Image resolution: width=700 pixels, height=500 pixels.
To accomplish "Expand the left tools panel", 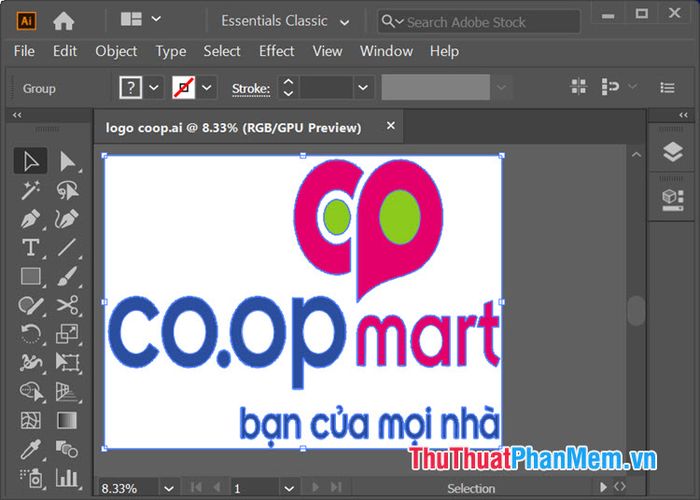I will pyautogui.click(x=17, y=115).
